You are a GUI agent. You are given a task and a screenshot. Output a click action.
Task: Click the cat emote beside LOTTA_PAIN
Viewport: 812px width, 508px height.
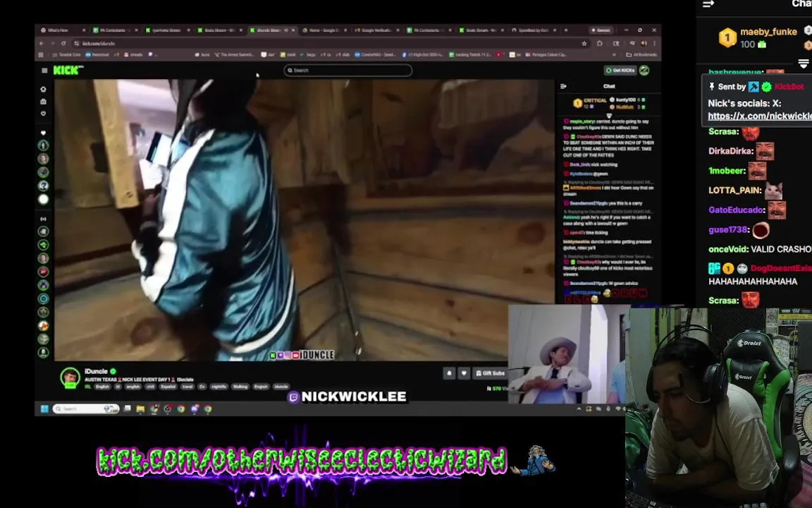[773, 190]
